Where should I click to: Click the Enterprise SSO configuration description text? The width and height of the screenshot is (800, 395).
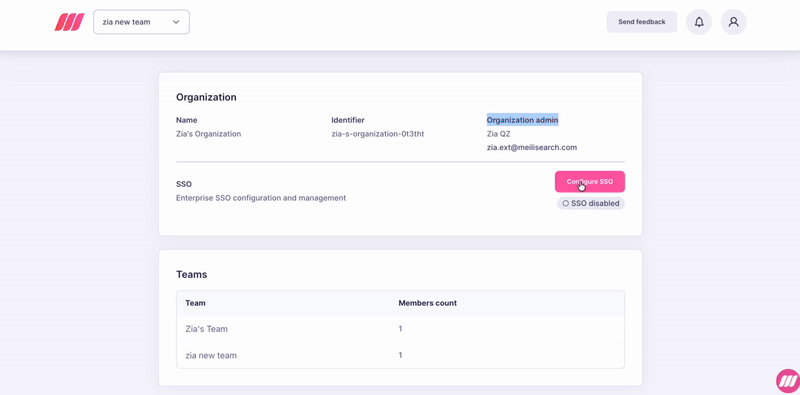(x=261, y=198)
